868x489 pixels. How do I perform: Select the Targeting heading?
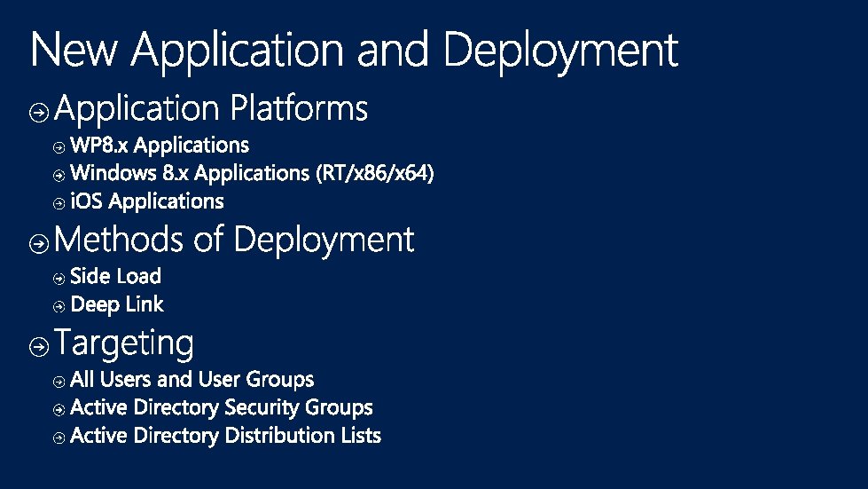tap(124, 343)
